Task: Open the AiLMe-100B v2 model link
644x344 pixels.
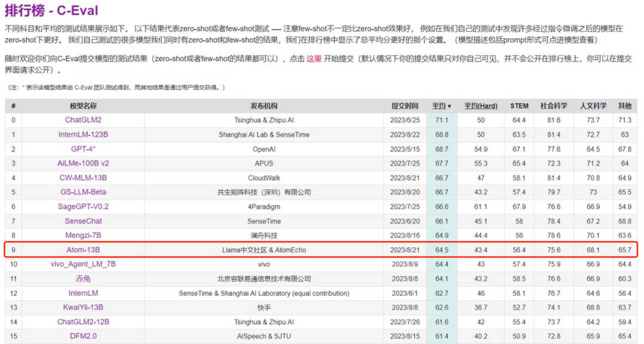Action: pos(83,163)
